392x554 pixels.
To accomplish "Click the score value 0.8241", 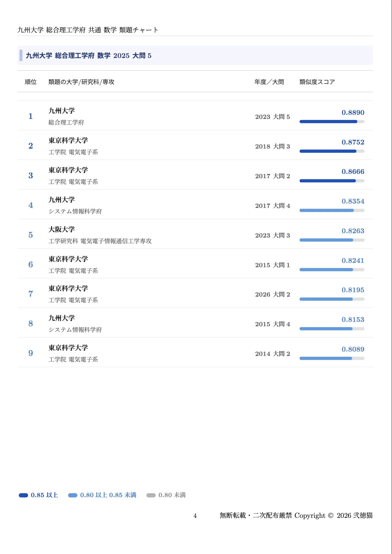I will tap(353, 261).
